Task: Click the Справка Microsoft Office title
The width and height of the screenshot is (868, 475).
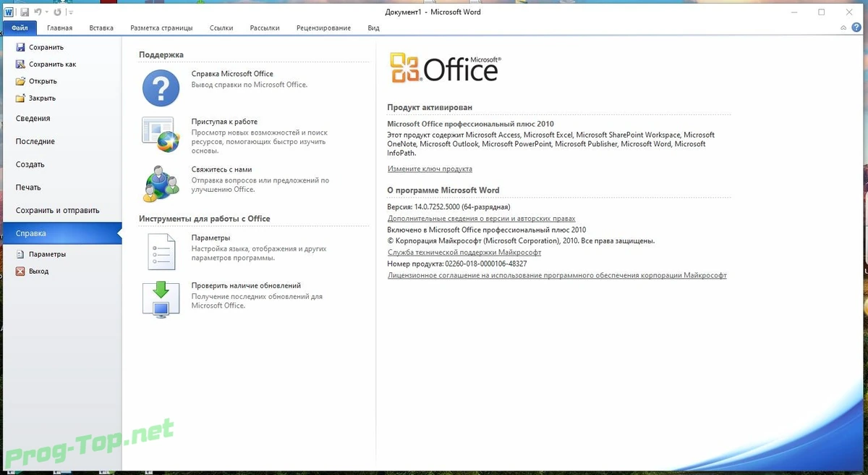Action: click(x=232, y=74)
